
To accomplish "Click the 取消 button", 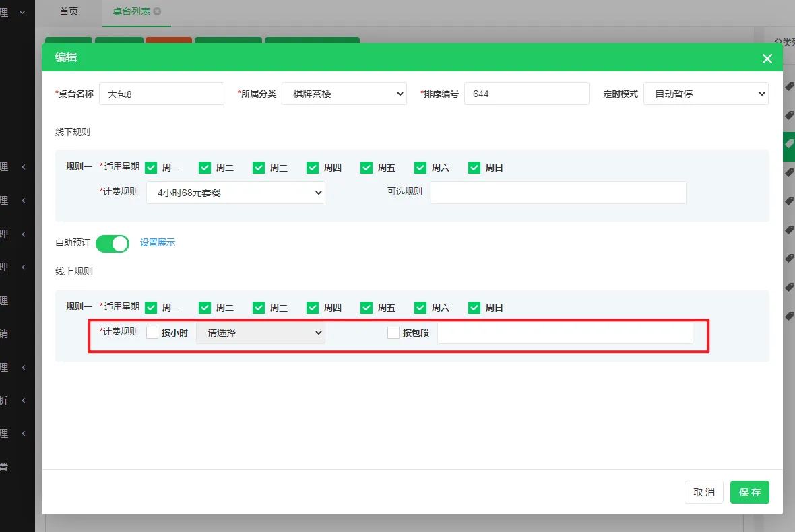I will 704,492.
